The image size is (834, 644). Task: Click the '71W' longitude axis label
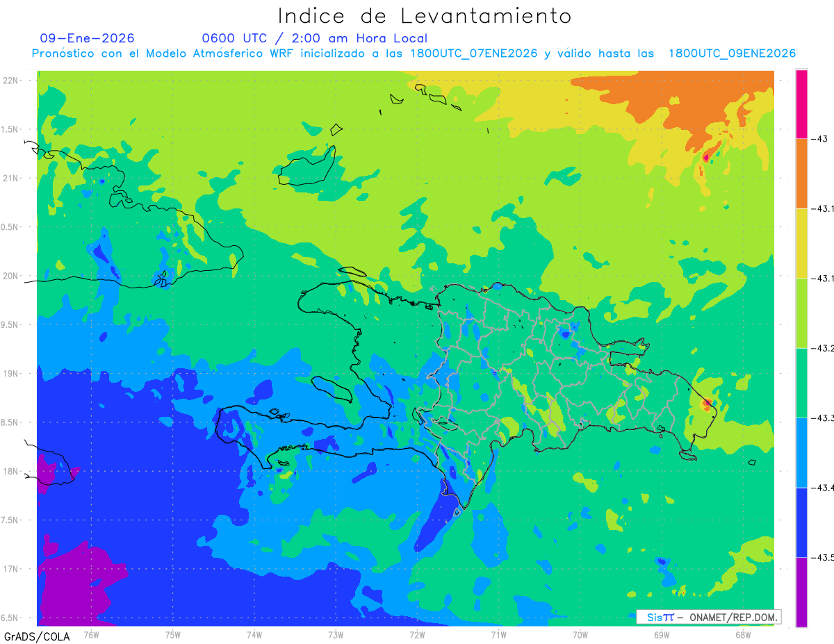[498, 634]
